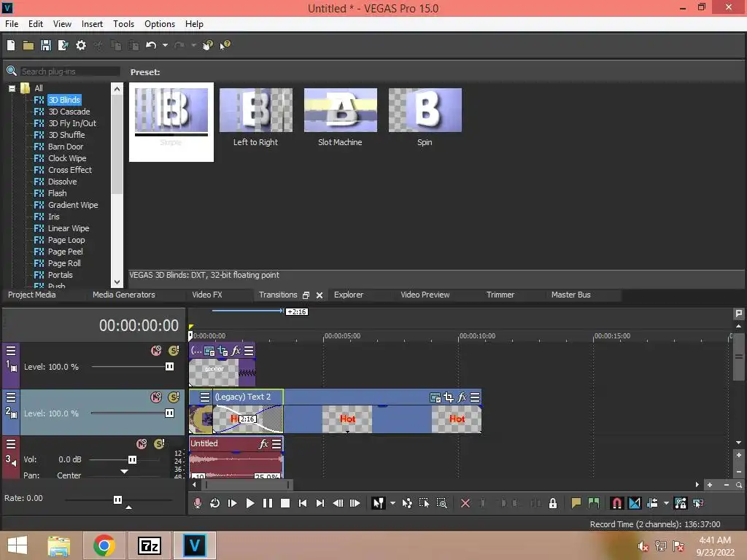Switch to the Video FX tab

coord(206,295)
